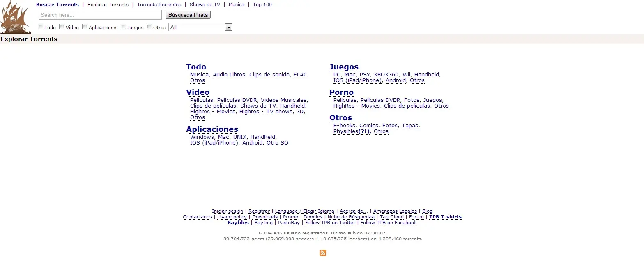This screenshot has height=264, width=644.
Task: Open Language / Elegir Idioma link
Action: 305,211
